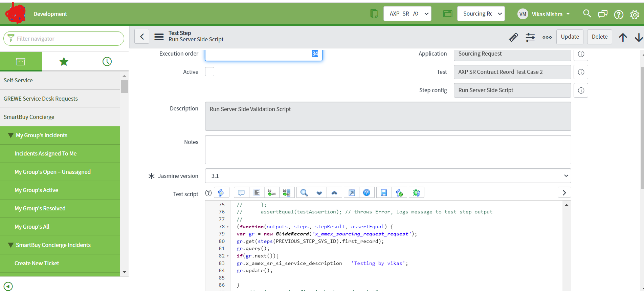Collapse navigator with bottom arrow
Viewport: 644px width, 291px height.
(x=8, y=286)
